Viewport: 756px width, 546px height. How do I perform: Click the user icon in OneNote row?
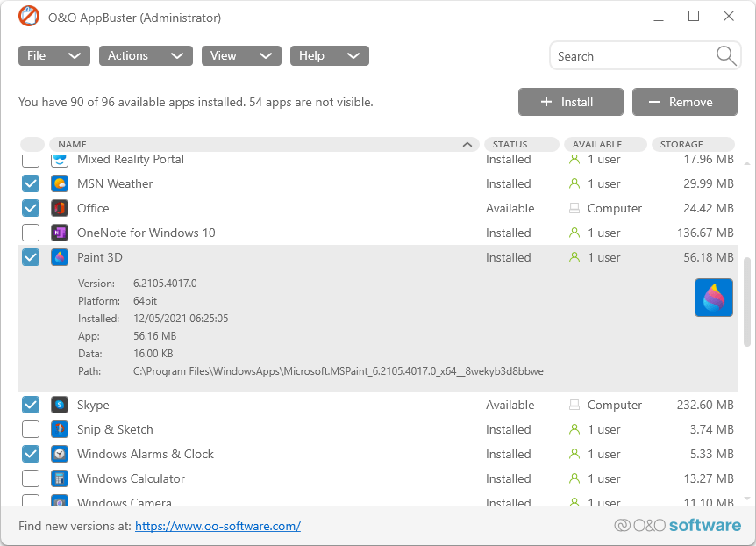574,233
